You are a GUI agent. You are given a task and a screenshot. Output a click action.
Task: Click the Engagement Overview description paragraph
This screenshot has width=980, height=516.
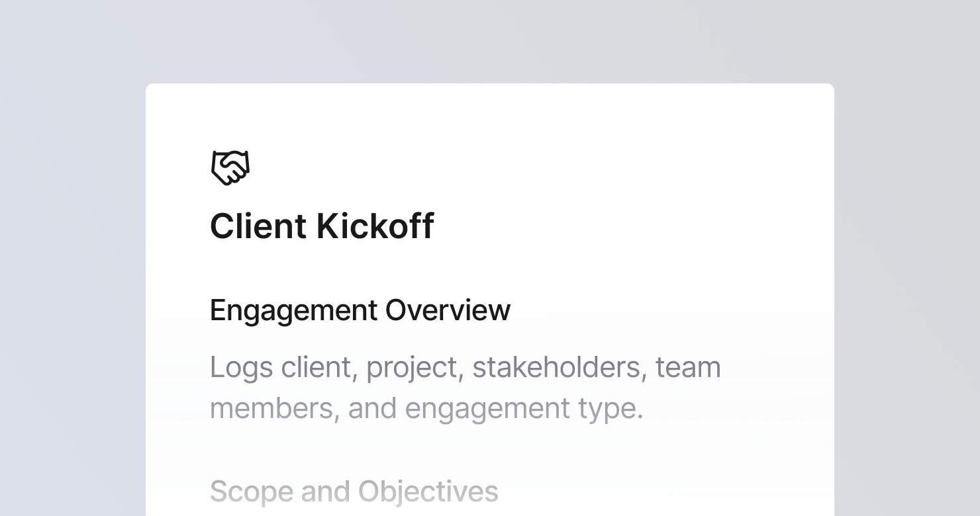click(465, 388)
